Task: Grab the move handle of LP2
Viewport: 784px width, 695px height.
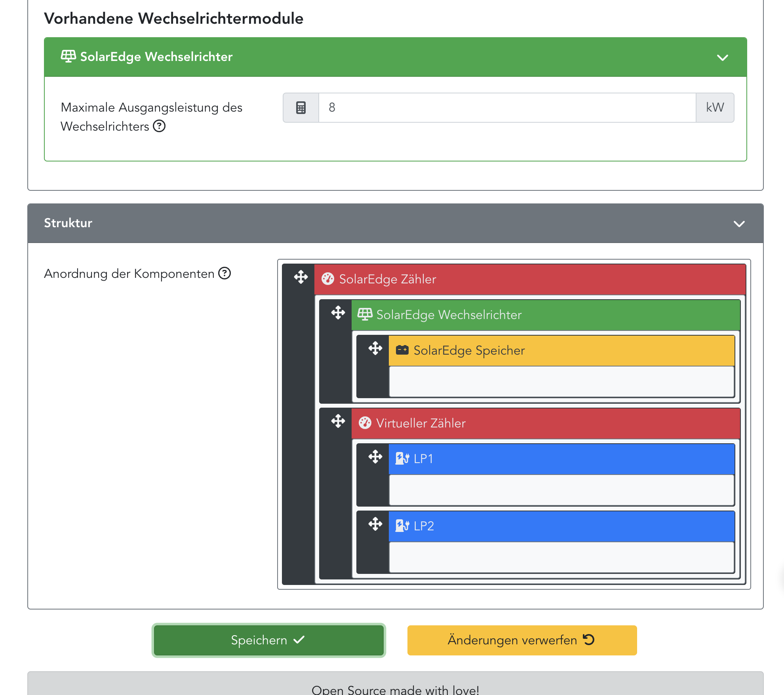Action: [x=375, y=524]
